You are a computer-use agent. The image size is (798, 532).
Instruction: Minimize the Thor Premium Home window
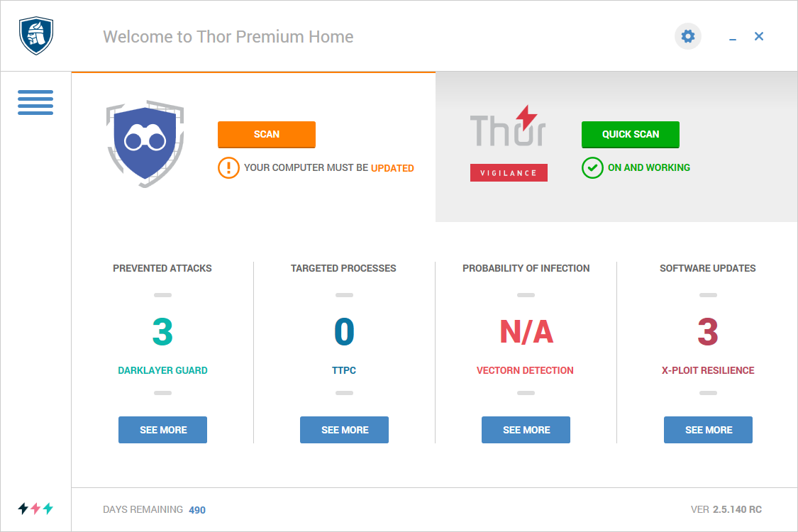(x=733, y=37)
